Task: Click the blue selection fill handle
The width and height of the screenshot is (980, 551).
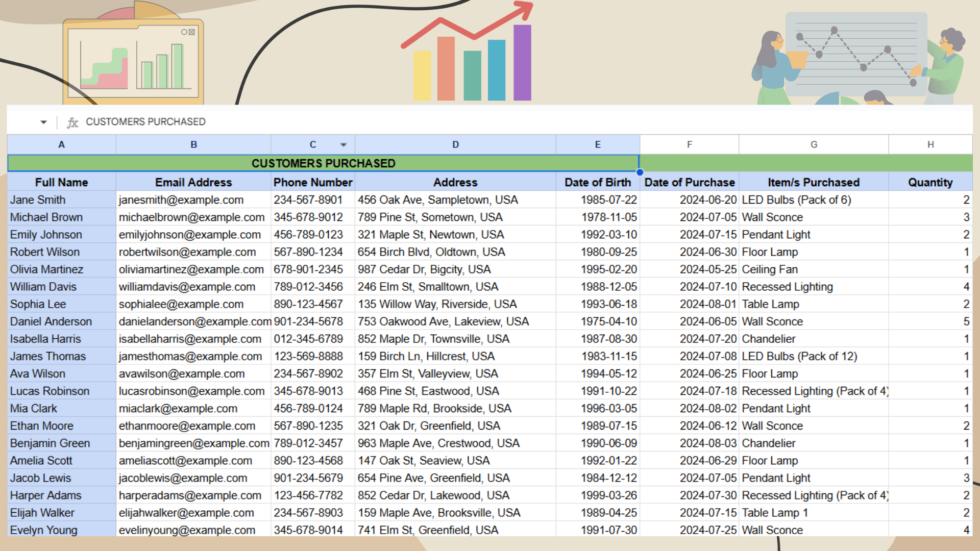Action: (640, 172)
